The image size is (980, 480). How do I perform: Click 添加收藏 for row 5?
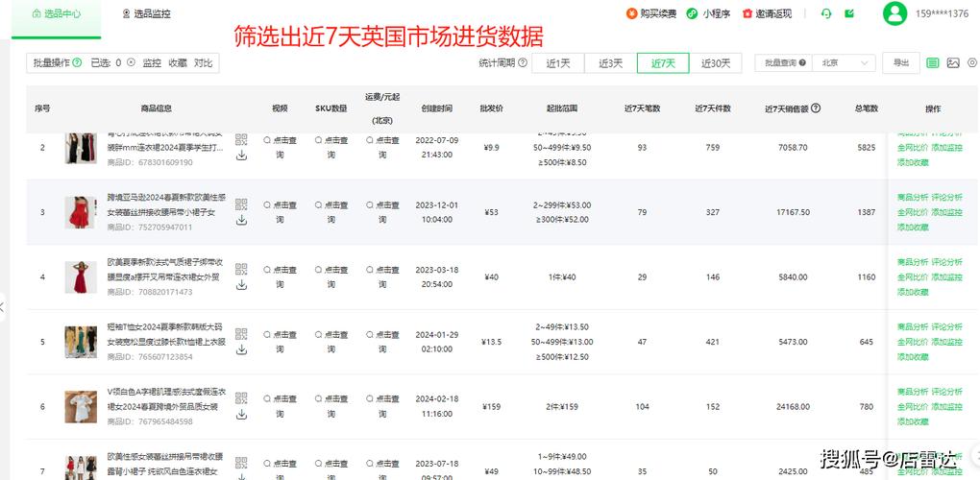coord(913,357)
